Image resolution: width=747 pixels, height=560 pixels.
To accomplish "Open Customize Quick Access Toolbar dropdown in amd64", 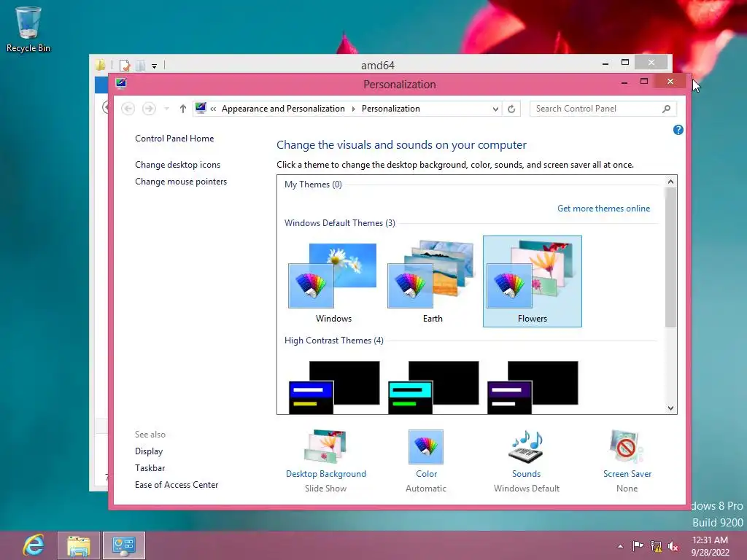I will pos(155,66).
